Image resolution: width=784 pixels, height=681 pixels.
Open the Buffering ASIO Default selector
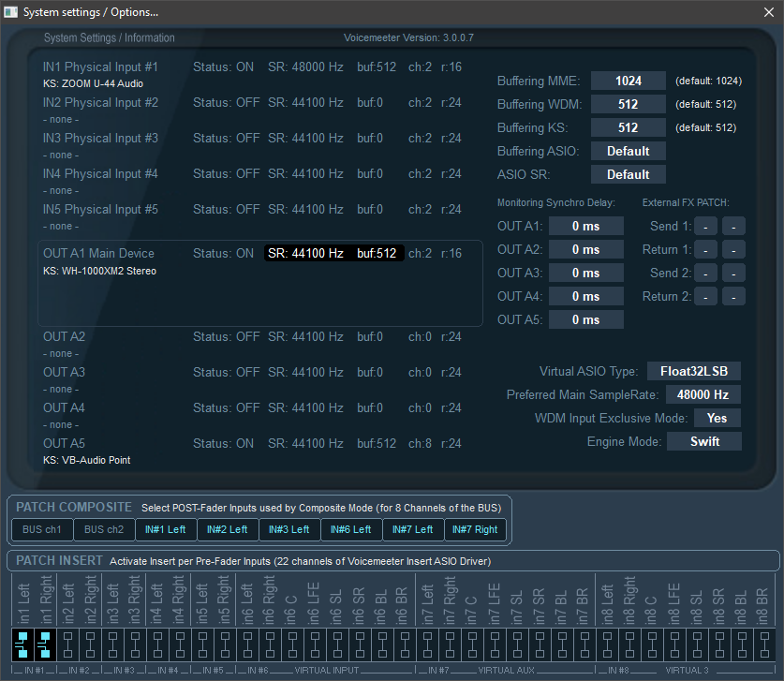point(628,151)
